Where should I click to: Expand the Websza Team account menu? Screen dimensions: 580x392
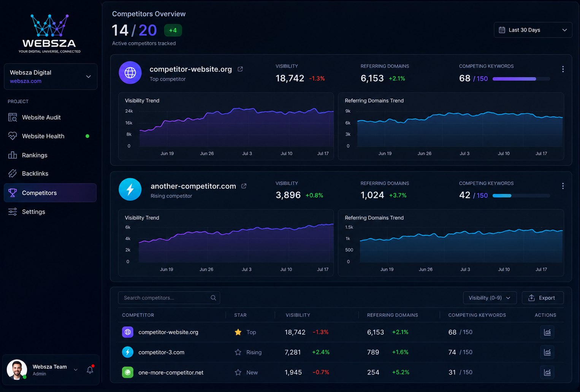[x=76, y=370]
